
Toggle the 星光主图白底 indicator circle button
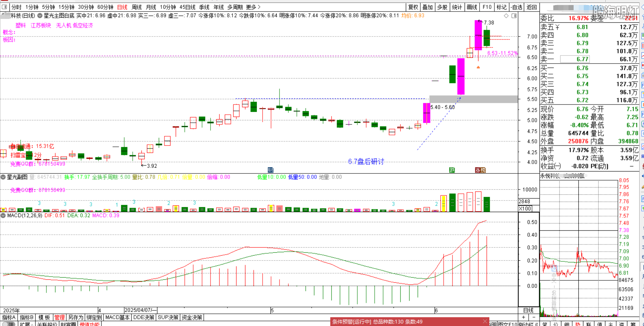point(40,16)
